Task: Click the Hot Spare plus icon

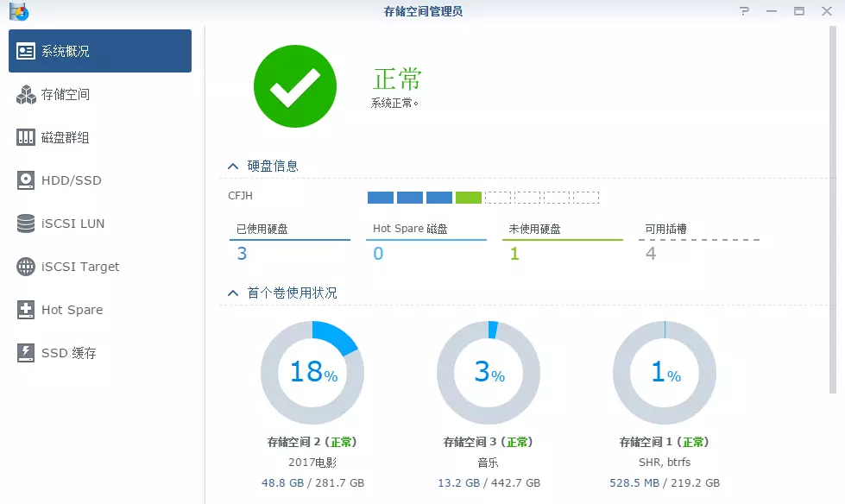Action: (x=26, y=310)
